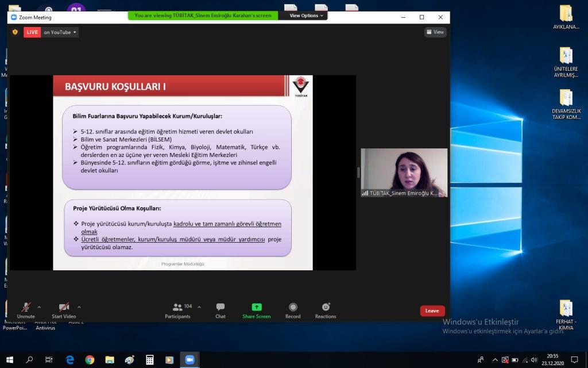Viewport: 588px width, 368px height.
Task: Click the green Share Screen icon
Action: [257, 307]
